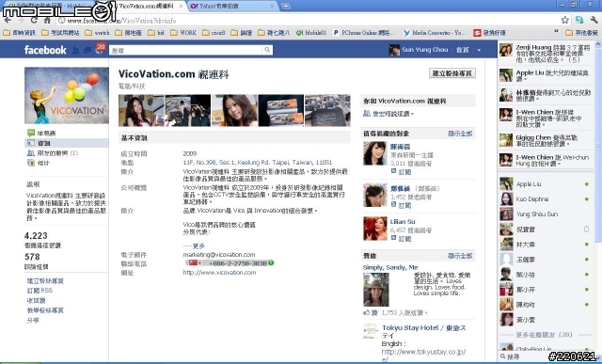The image size is (602, 364).
Task: Click the magnifier in chat search box
Action: (x=502, y=356)
